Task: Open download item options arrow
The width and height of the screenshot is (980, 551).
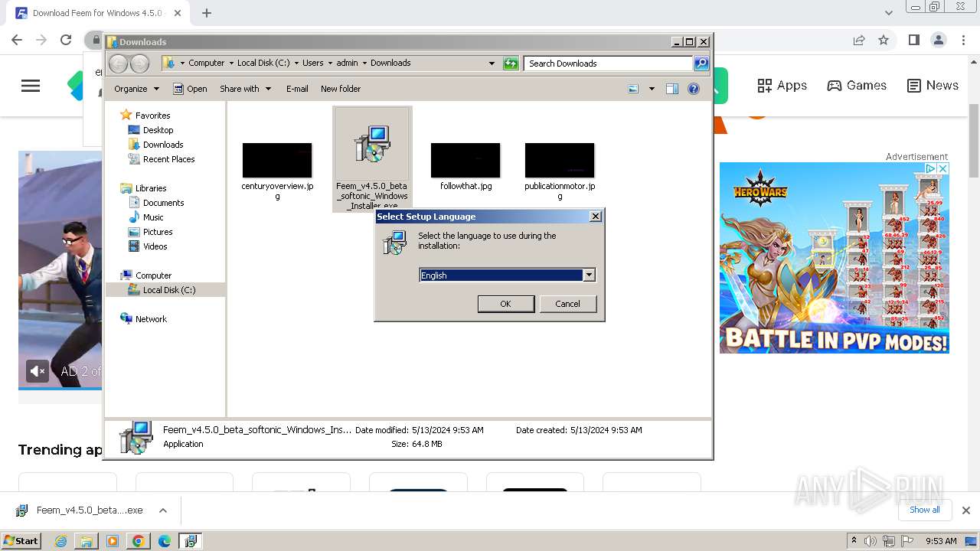Action: 162,510
